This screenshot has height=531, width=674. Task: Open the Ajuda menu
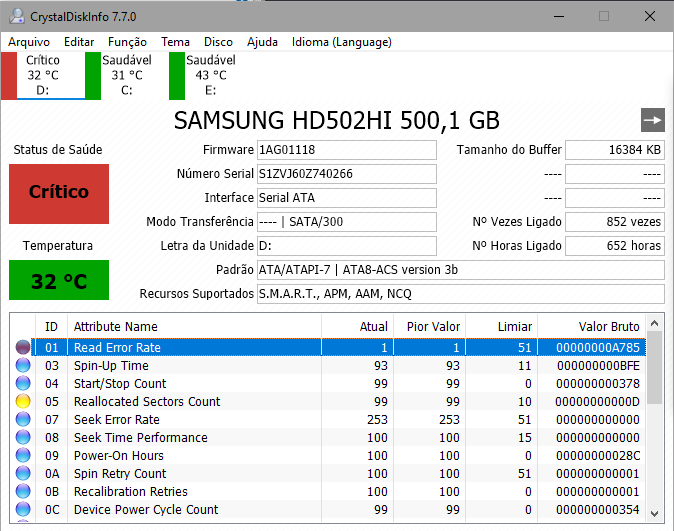click(262, 42)
